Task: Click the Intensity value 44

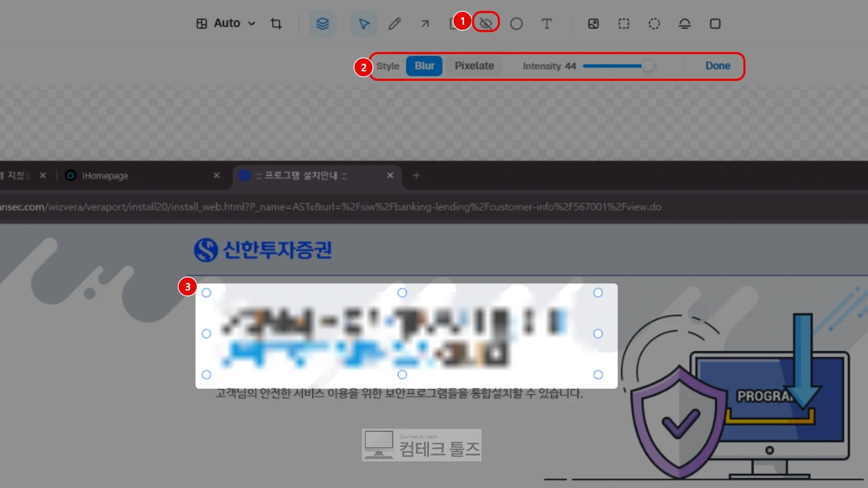Action: (x=571, y=66)
